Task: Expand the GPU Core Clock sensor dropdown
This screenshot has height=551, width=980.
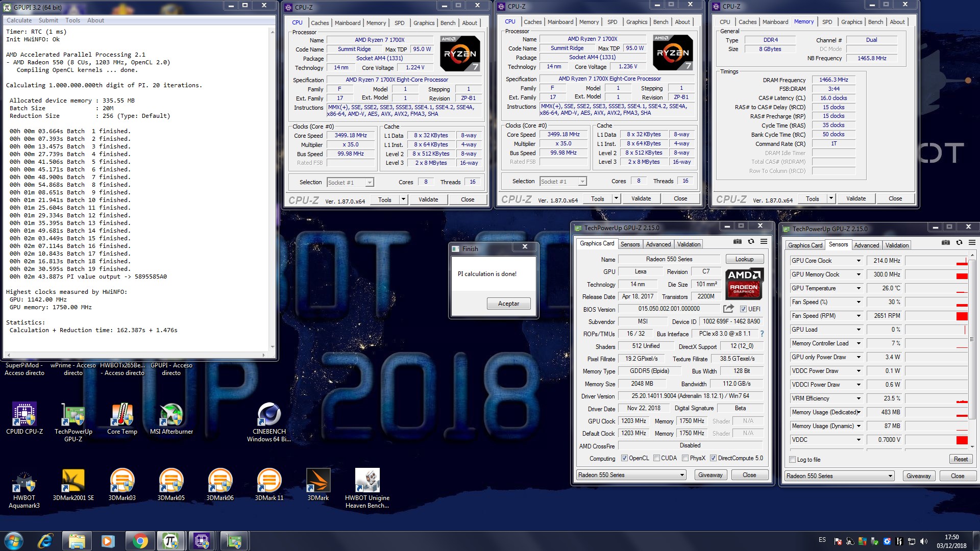Action: pyautogui.click(x=859, y=261)
